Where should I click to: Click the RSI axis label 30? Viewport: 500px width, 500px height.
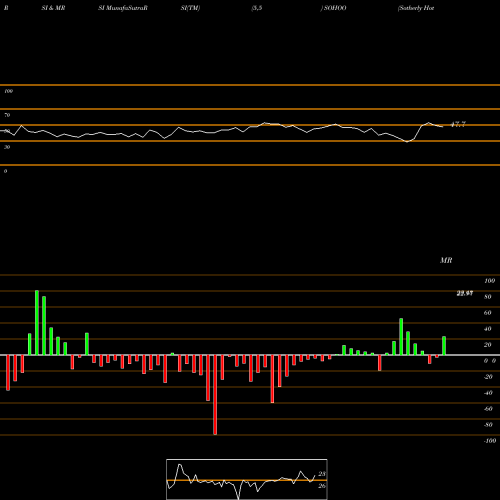(7, 147)
